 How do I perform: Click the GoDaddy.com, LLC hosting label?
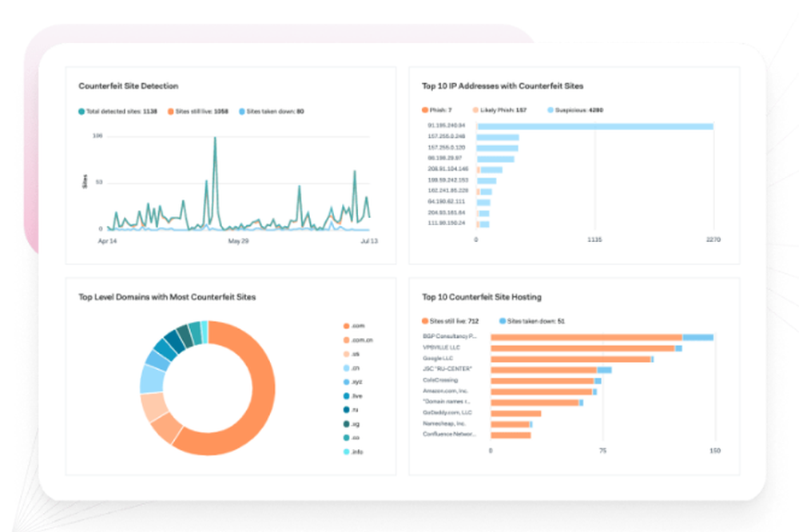click(447, 413)
